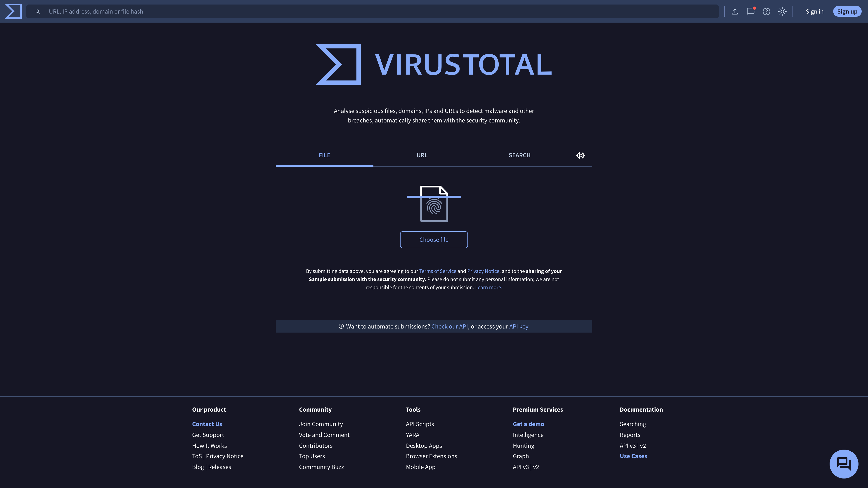
Task: Select the fourth tab icon beside SEARCH
Action: (x=580, y=155)
